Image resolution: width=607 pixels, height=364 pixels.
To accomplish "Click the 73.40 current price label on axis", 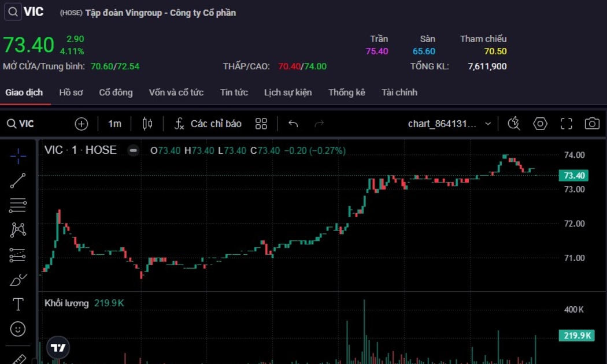I will [x=573, y=176].
